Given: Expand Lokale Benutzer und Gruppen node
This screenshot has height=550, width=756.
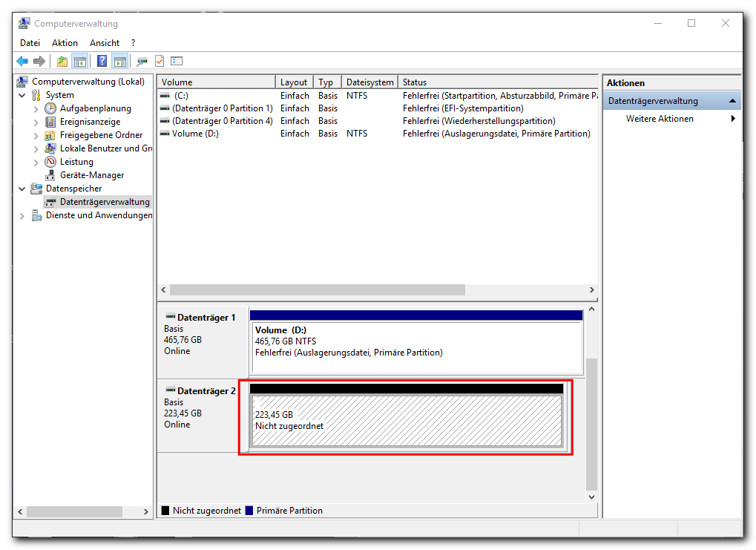Looking at the screenshot, I should (36, 149).
